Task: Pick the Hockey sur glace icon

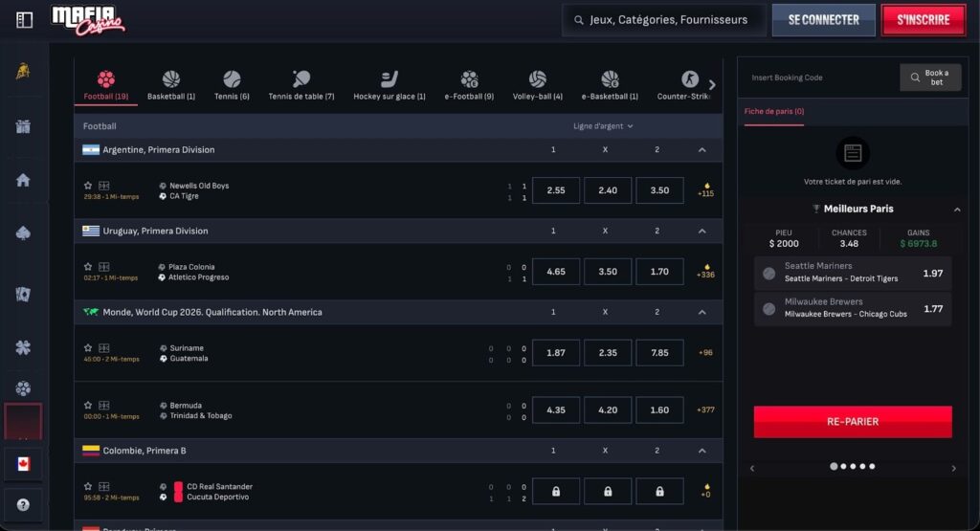Action: (x=389, y=79)
